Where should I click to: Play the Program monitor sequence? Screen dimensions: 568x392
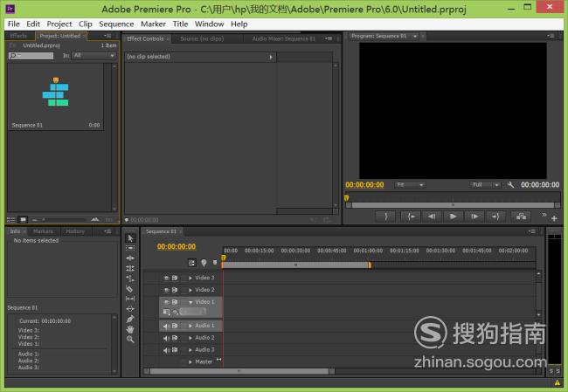453,217
